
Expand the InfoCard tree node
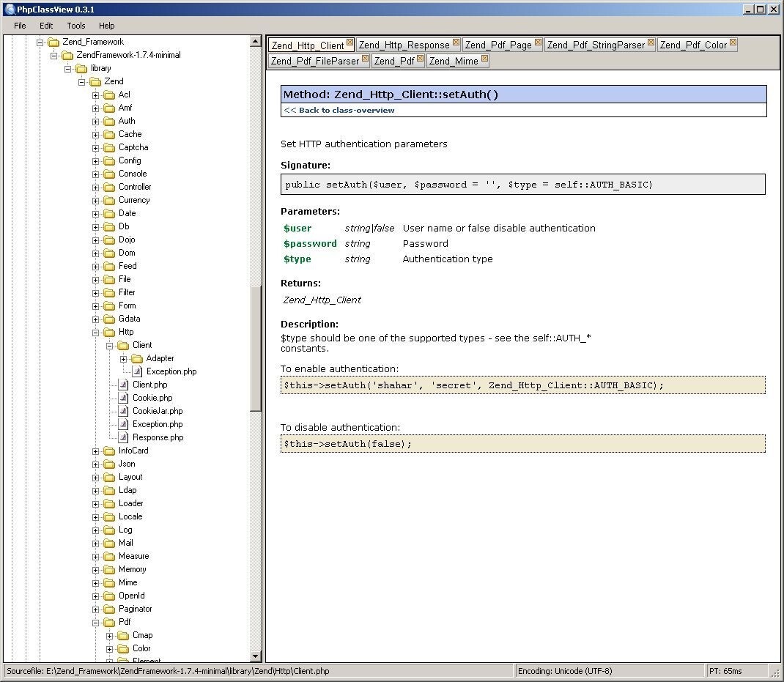pos(97,451)
